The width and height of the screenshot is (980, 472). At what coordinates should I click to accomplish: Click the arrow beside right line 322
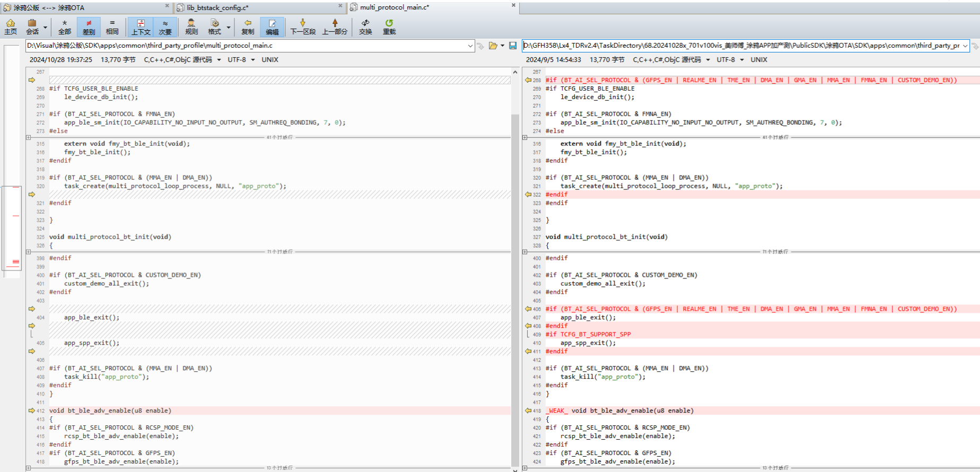(x=528, y=195)
